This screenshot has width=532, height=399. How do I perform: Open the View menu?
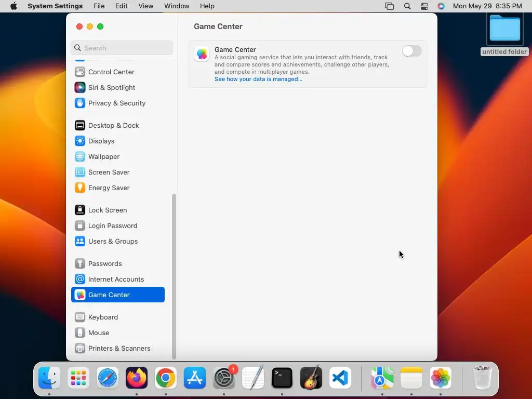(x=146, y=6)
